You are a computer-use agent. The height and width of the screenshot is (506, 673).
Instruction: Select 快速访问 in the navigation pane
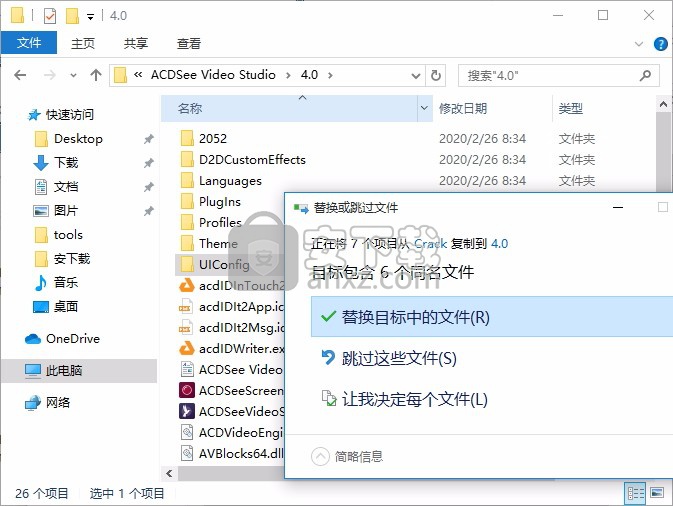[x=70, y=115]
